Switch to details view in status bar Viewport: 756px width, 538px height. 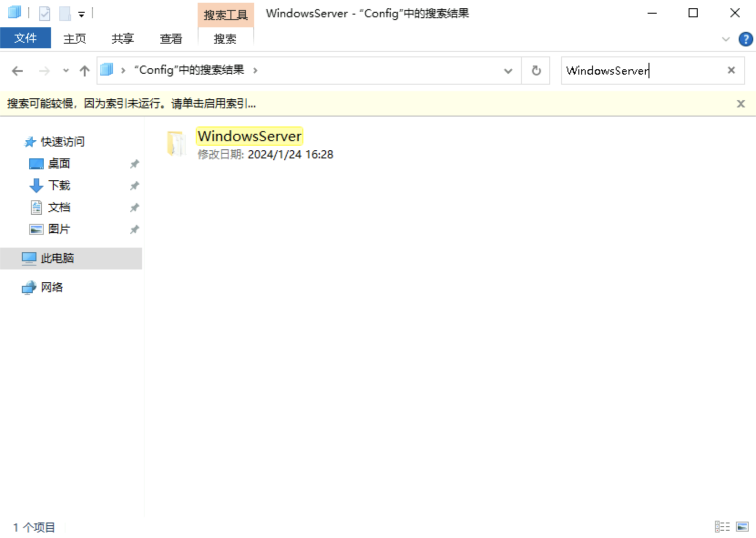[722, 527]
